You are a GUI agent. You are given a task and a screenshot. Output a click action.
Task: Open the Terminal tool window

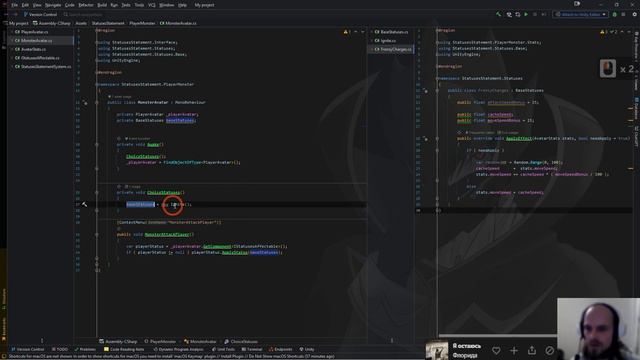[252, 349]
